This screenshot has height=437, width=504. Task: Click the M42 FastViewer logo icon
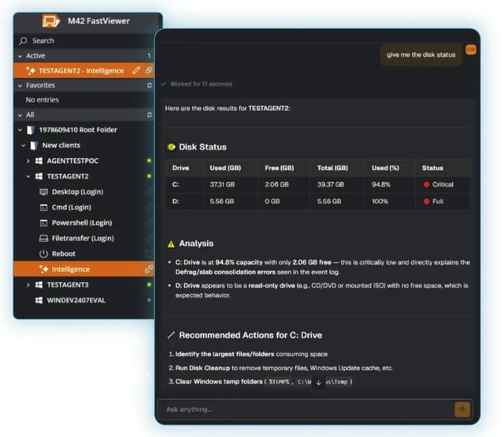(50, 21)
